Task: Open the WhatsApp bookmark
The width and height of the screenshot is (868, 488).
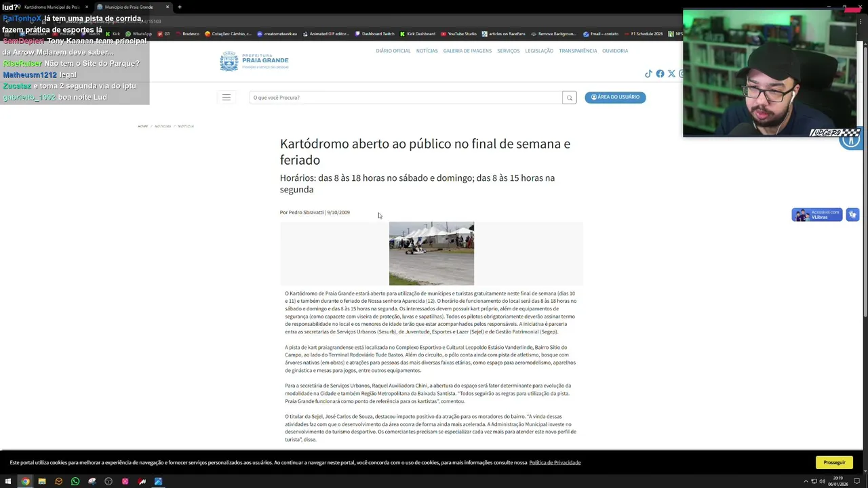Action: (x=139, y=34)
